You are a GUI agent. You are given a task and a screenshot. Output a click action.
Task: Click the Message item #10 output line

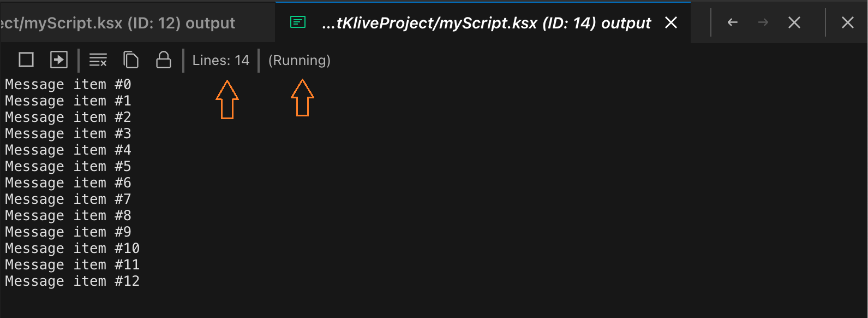coord(73,249)
